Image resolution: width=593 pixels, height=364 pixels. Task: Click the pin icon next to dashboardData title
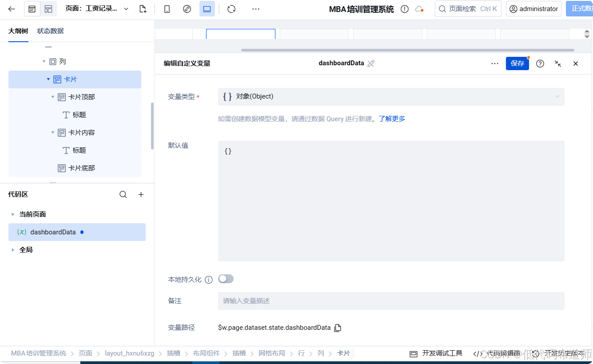point(371,63)
